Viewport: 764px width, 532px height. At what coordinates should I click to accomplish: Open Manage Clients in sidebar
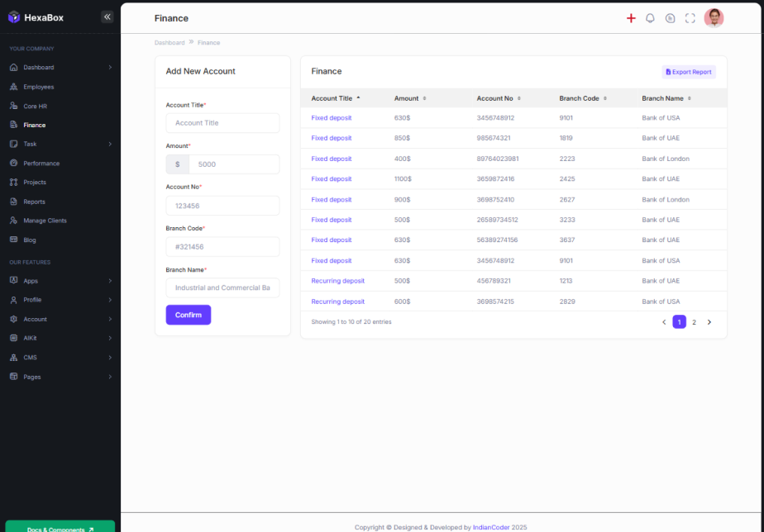(x=45, y=221)
